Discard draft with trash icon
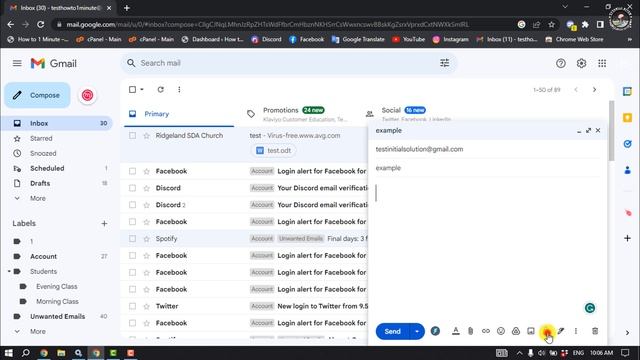This screenshot has height=360, width=640. (595, 331)
